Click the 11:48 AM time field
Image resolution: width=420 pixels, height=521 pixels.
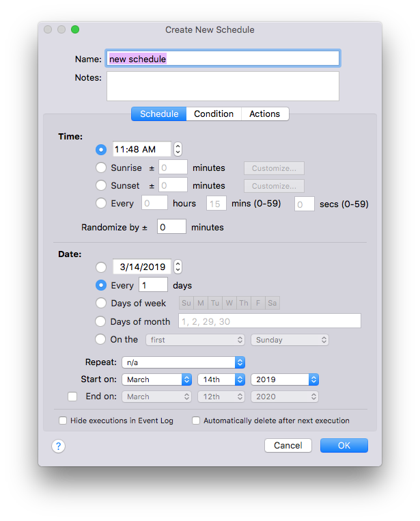pos(142,149)
